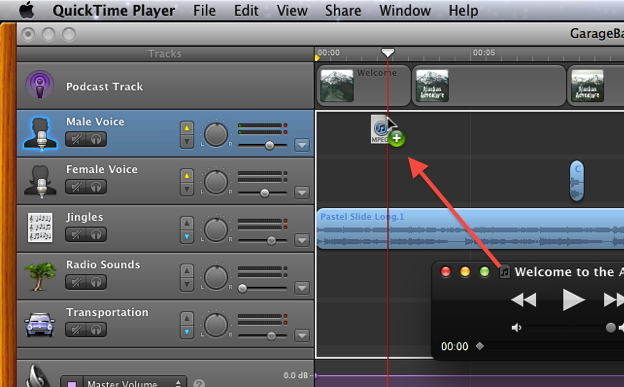This screenshot has width=624, height=387.
Task: Select the small clip on Female Voice track
Action: tap(577, 181)
